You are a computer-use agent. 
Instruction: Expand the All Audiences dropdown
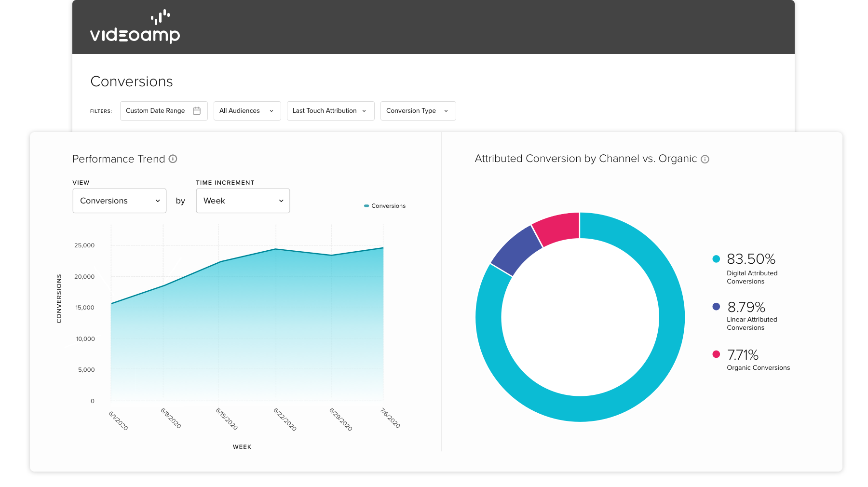tap(247, 111)
